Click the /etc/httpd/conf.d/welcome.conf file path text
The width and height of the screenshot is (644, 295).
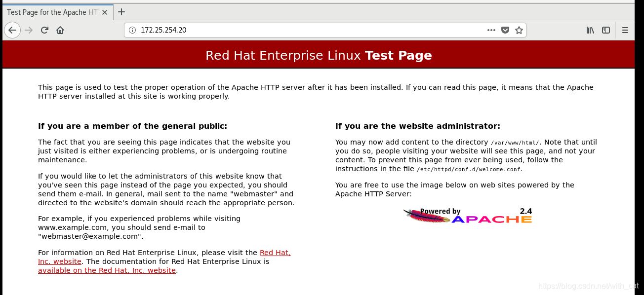pos(469,169)
